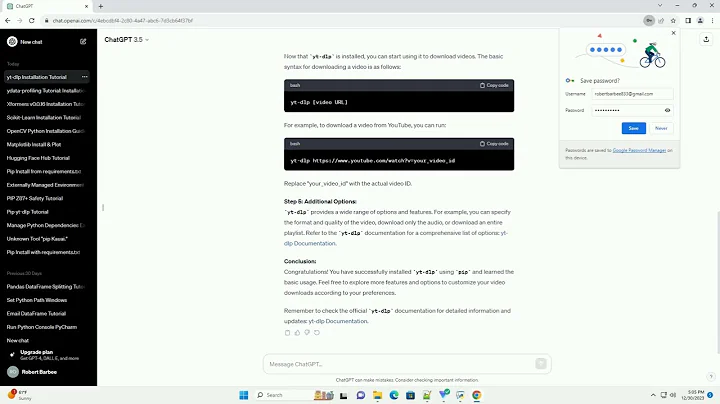
Task: Click the password key icon in address bar
Action: 649,21
